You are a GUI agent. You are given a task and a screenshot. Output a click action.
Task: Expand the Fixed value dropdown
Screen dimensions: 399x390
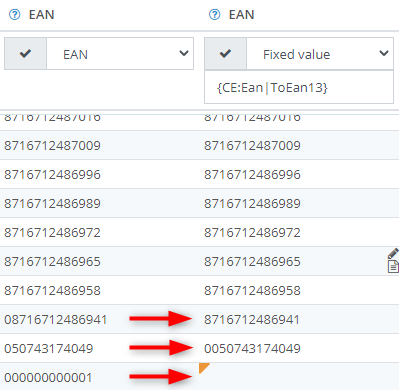click(x=320, y=53)
